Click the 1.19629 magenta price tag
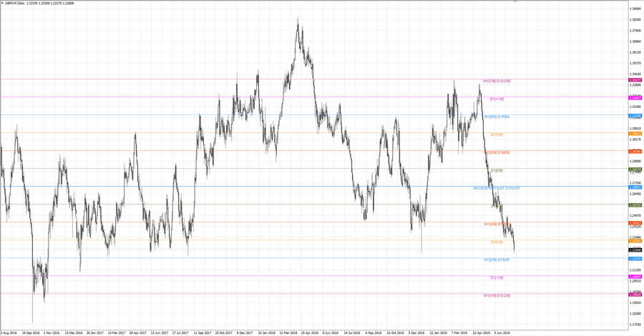644x336 pixels. click(x=635, y=295)
